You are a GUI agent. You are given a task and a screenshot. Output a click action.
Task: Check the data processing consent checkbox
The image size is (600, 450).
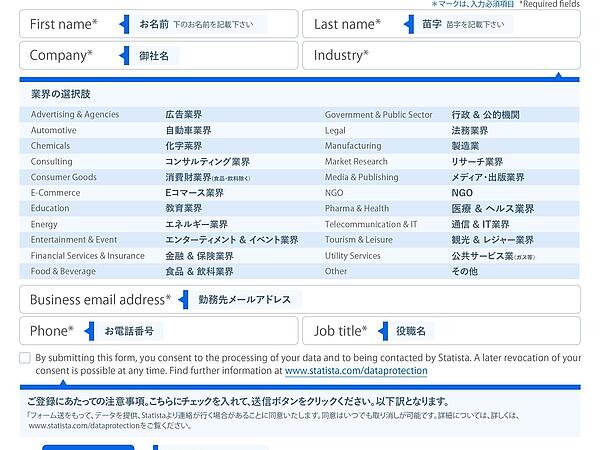click(25, 358)
